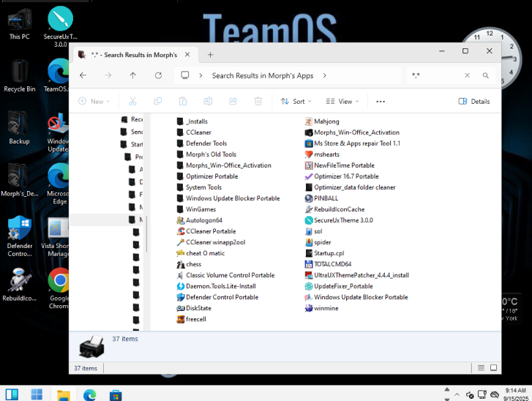Expand chevron after Morph's Apps breadcrumb

pyautogui.click(x=325, y=75)
